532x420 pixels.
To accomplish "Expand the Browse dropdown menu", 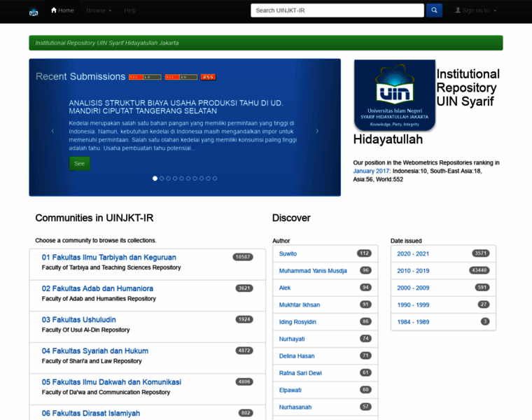I will pyautogui.click(x=99, y=10).
